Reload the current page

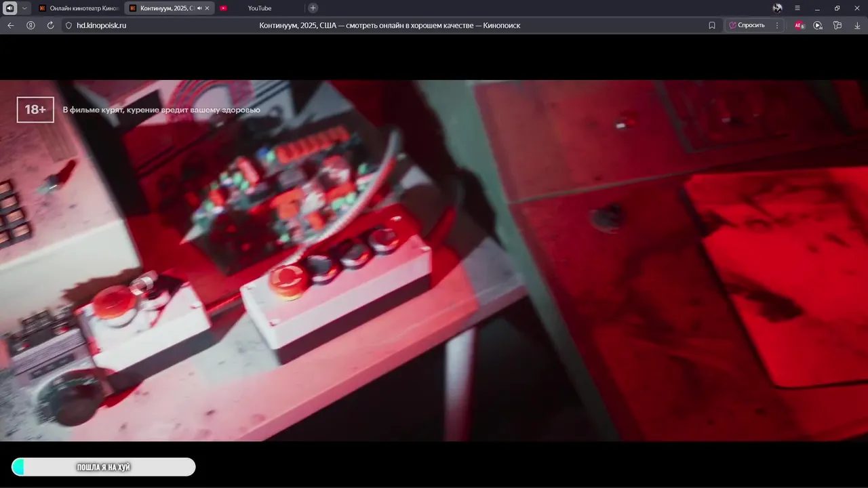coord(50,25)
